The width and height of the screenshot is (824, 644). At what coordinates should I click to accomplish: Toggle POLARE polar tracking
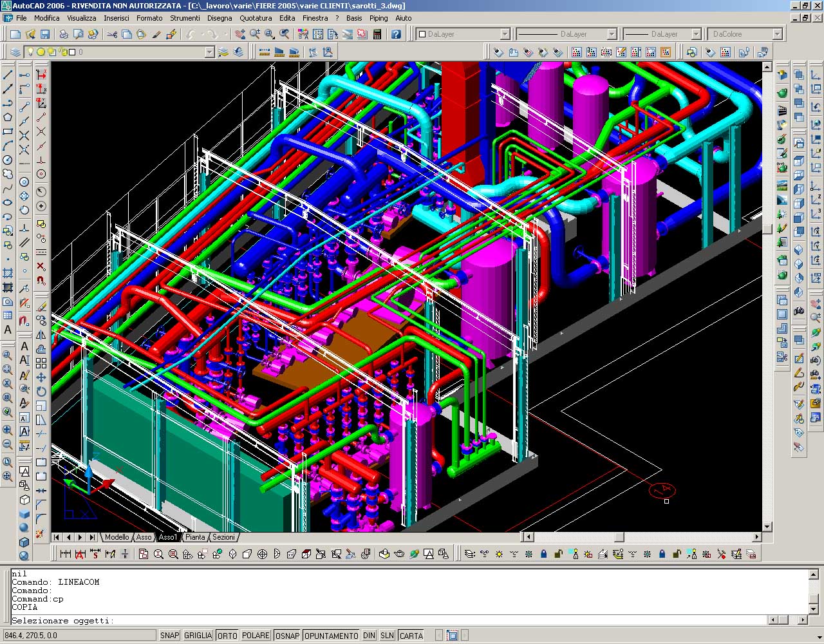tap(256, 636)
